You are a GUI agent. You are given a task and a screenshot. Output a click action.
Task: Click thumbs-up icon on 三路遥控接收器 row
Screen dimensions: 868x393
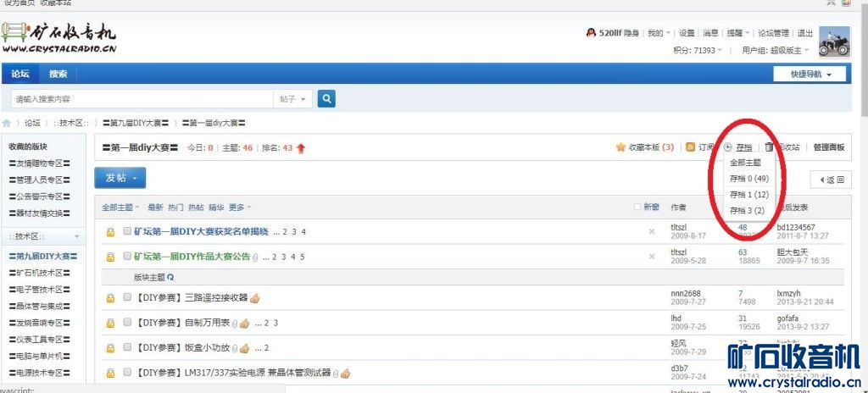pos(254,298)
